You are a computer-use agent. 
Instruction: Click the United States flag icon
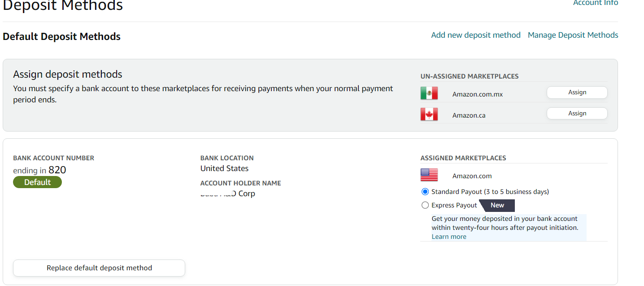tap(429, 175)
